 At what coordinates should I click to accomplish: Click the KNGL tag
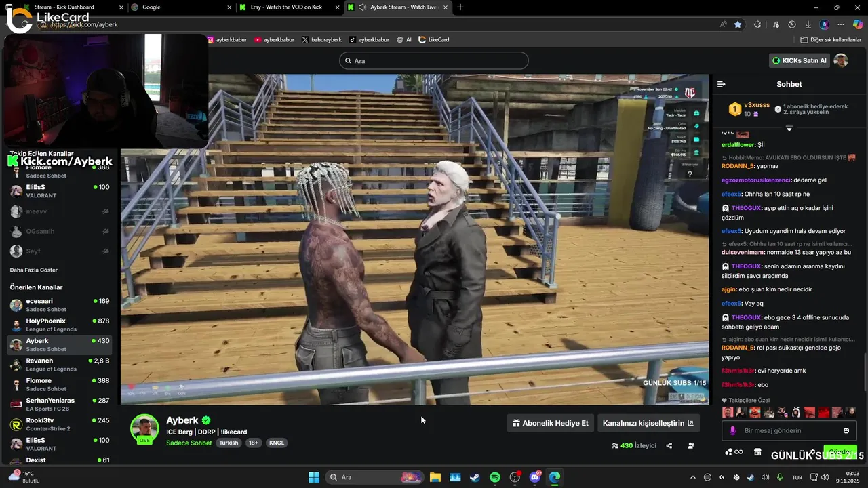pyautogui.click(x=277, y=443)
